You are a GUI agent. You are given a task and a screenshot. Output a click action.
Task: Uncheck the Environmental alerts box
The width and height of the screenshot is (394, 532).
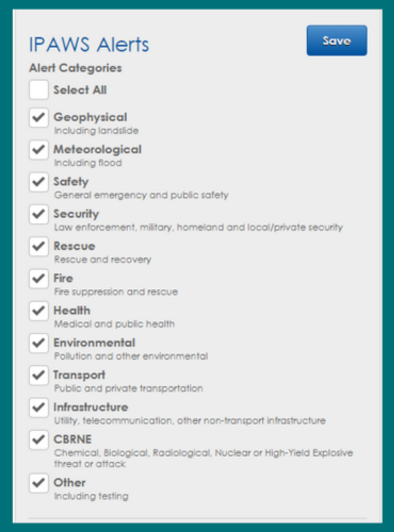click(x=39, y=343)
